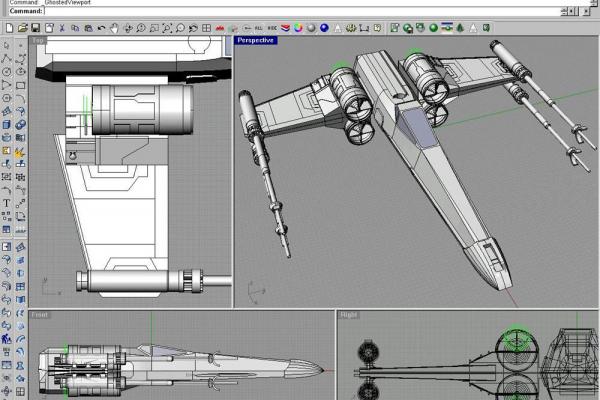Select the Circle tool in left toolbar
This screenshot has width=600, height=400.
click(x=7, y=72)
